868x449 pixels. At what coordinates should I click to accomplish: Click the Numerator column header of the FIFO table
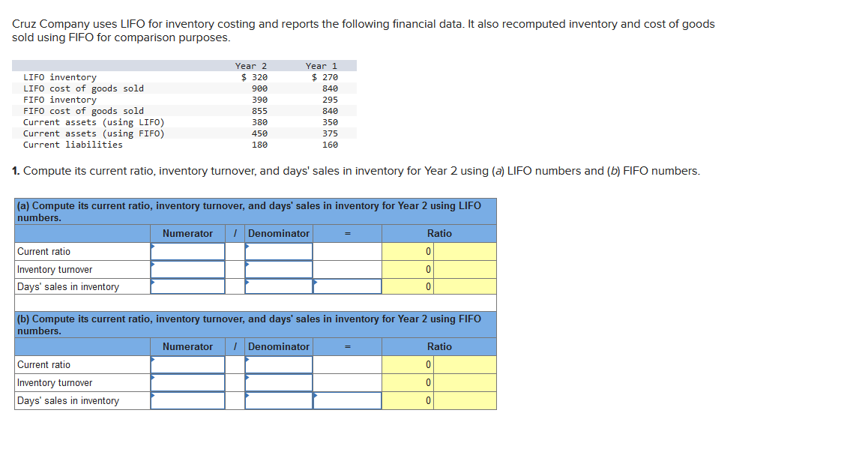[187, 347]
